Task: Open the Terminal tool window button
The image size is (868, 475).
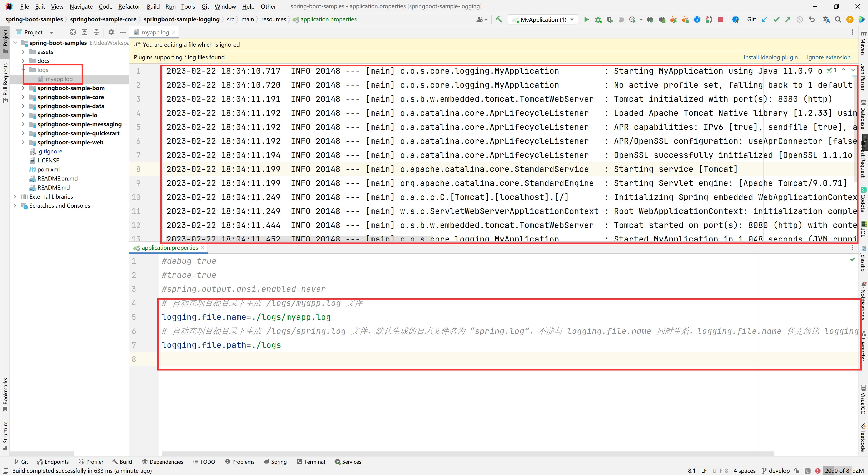Action: [x=311, y=462]
